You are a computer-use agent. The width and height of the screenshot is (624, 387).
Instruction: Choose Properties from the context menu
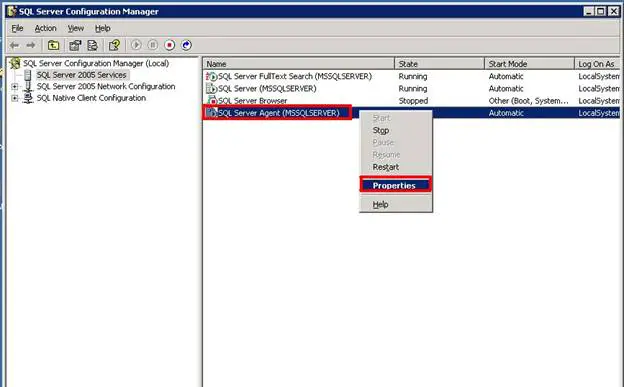coord(396,186)
